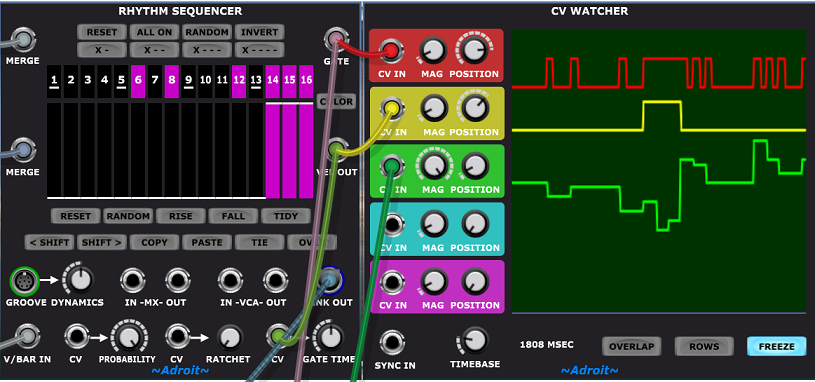Click the SHIFT > button
The height and width of the screenshot is (382, 815).
(102, 242)
